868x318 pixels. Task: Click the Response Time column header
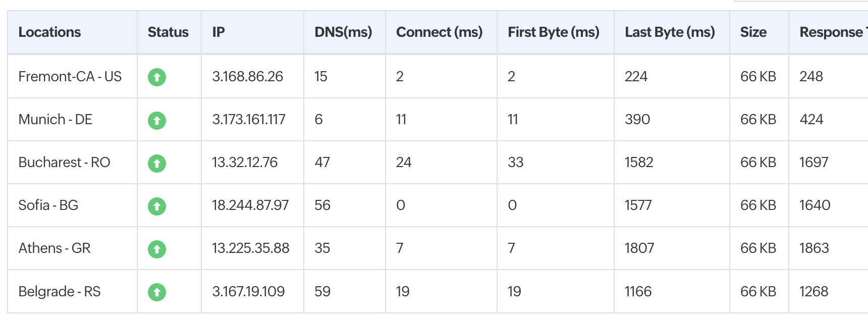833,32
